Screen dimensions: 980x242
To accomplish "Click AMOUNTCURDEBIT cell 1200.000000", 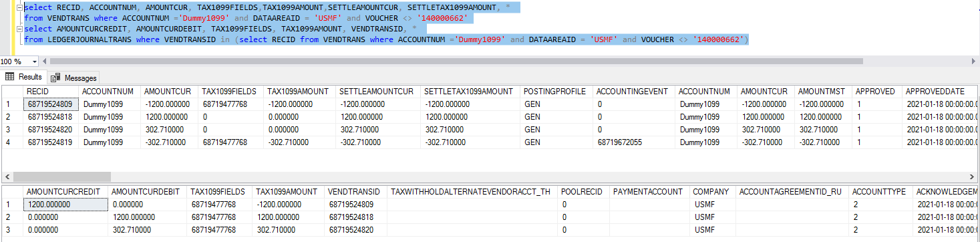I will 148,217.
